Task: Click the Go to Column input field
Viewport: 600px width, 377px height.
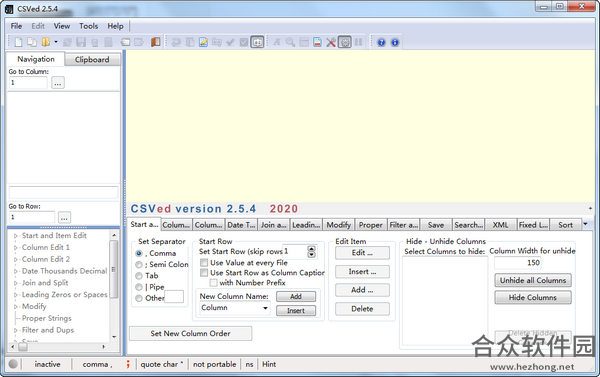Action: (x=28, y=83)
